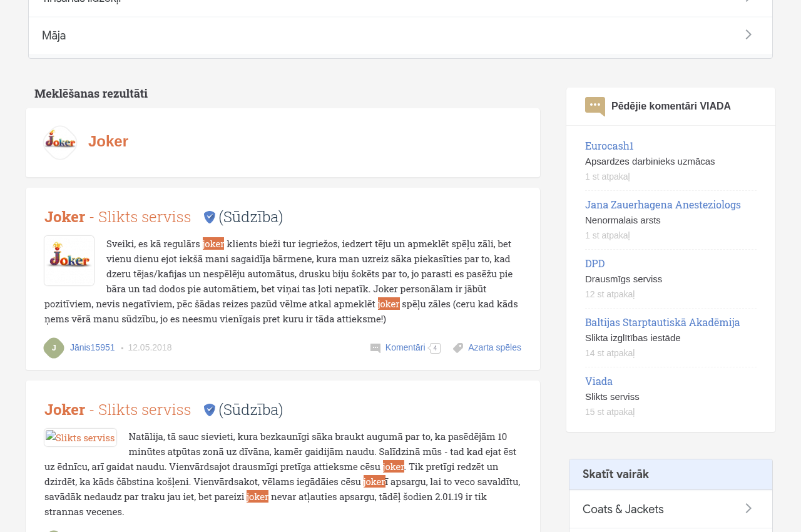Click the verified shield icon on second complaint
The width and height of the screenshot is (801, 532).
210,410
